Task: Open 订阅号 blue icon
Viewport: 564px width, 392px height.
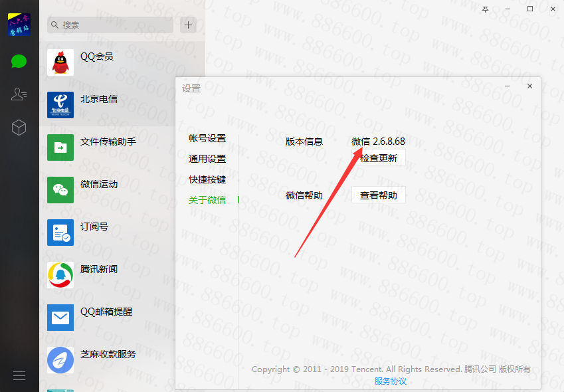Action: (60, 233)
